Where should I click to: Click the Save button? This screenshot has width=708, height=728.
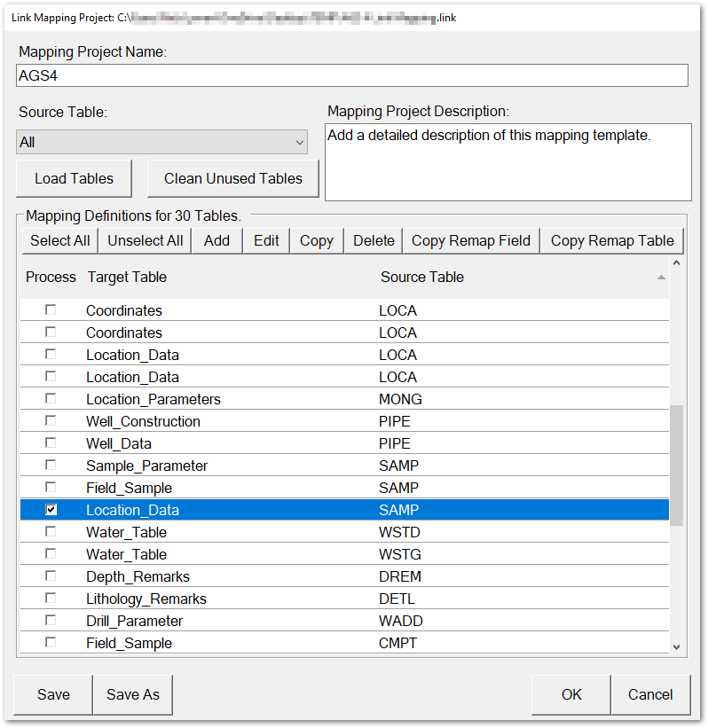53,694
